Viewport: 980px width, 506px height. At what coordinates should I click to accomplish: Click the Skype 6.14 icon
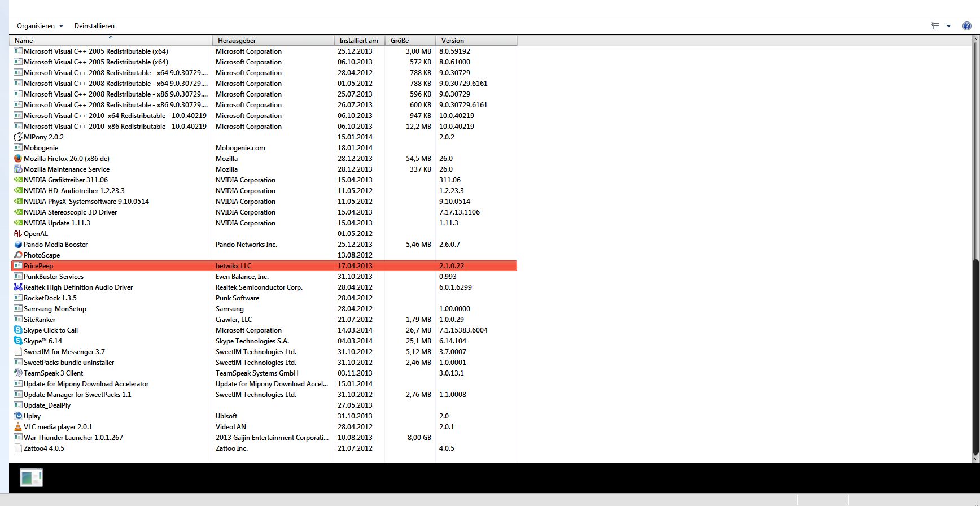[18, 341]
